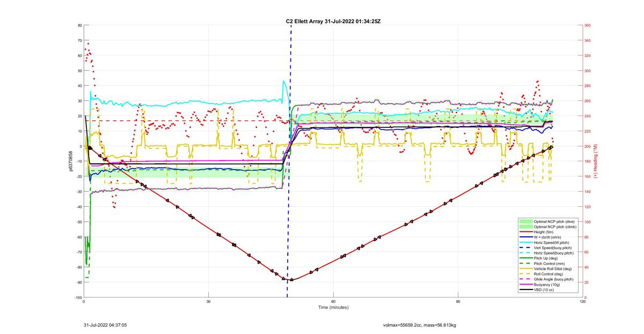Click the 'p6370858' y-axis label
The image size is (644, 334).
[71, 161]
